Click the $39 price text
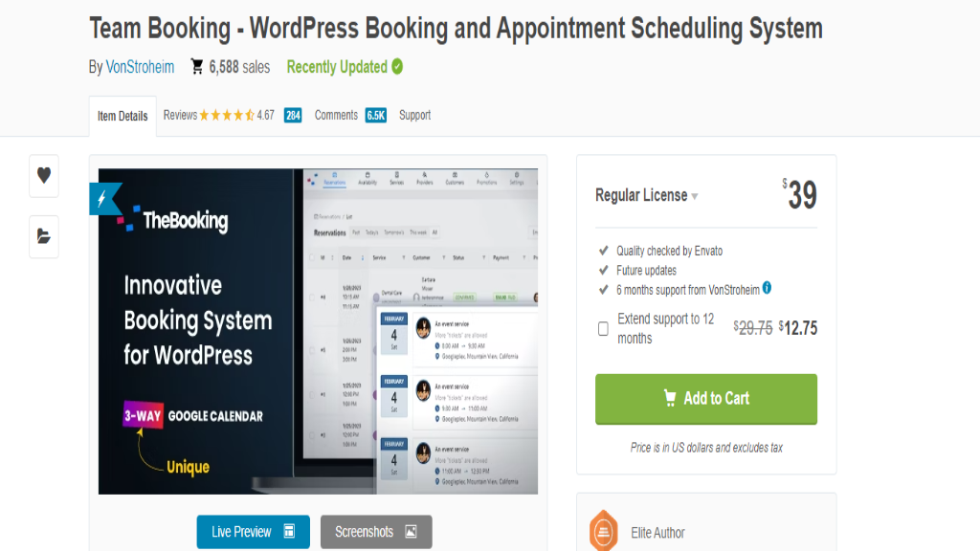 click(799, 195)
